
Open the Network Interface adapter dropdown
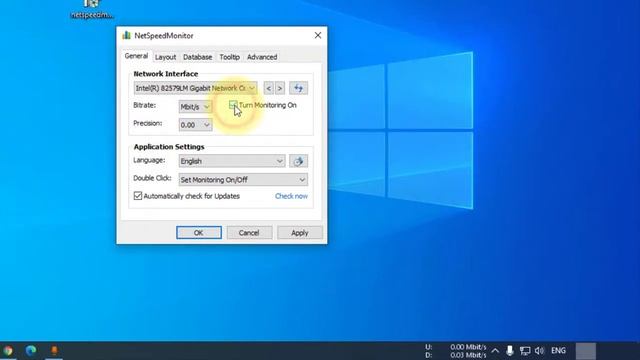coord(195,88)
